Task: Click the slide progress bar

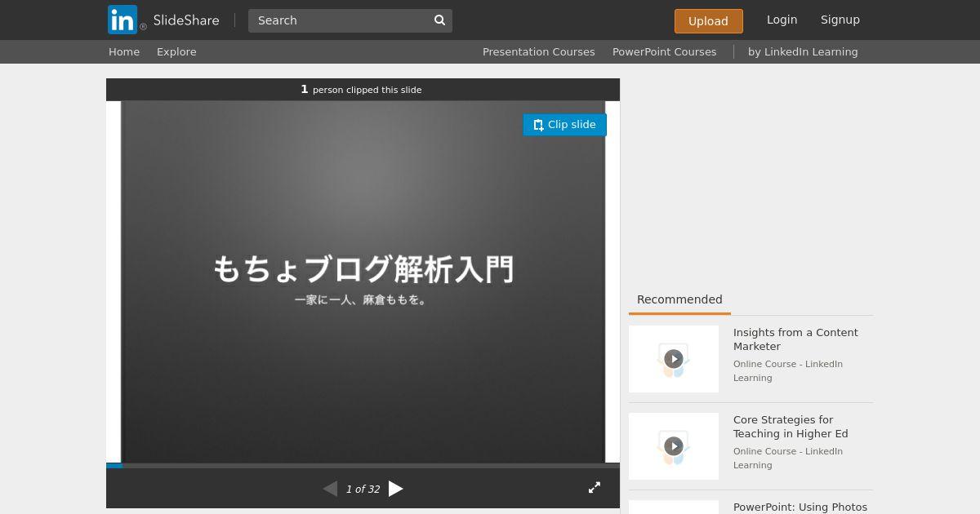Action: coord(363,466)
